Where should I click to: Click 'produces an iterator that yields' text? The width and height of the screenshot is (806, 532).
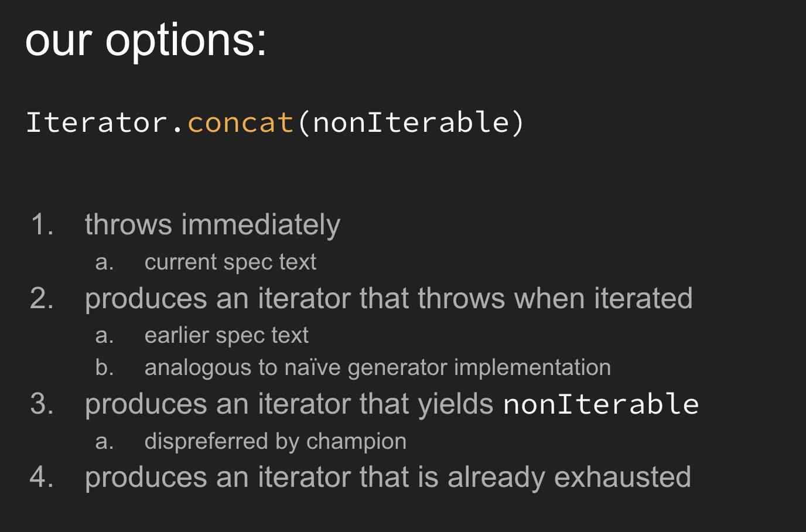(289, 404)
